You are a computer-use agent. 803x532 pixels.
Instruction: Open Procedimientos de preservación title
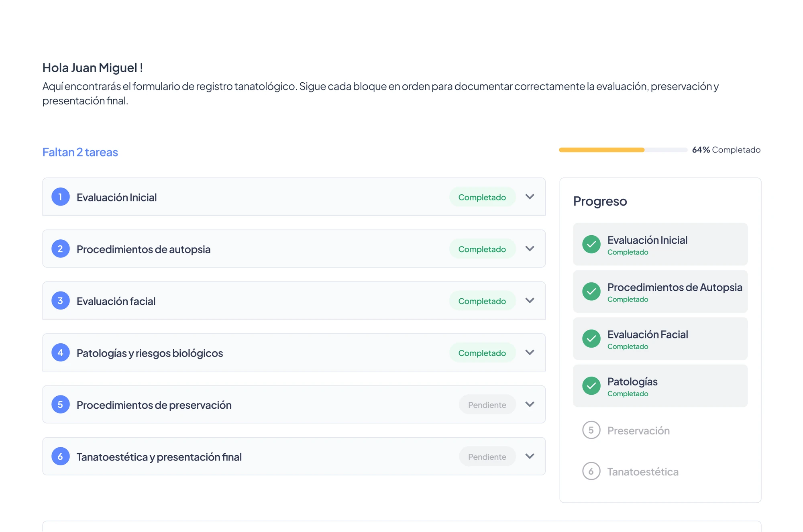(154, 405)
